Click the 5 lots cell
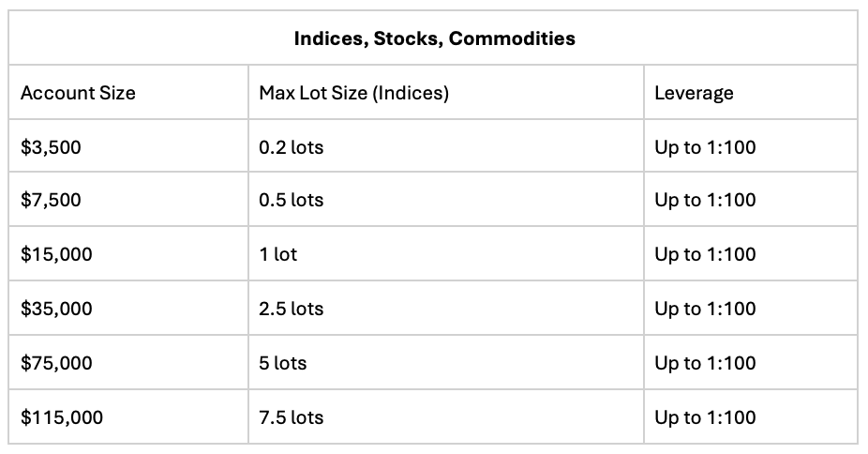The width and height of the screenshot is (868, 454). [x=446, y=361]
